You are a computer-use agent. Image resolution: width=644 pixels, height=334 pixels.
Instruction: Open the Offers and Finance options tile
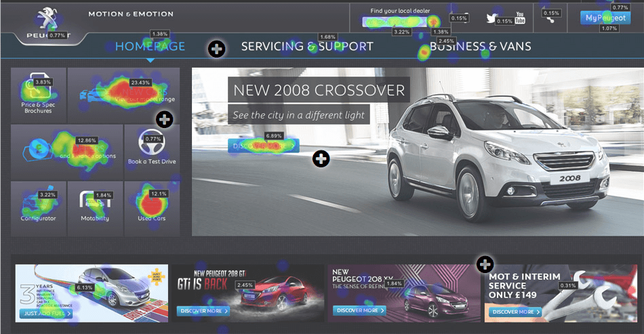click(67, 152)
